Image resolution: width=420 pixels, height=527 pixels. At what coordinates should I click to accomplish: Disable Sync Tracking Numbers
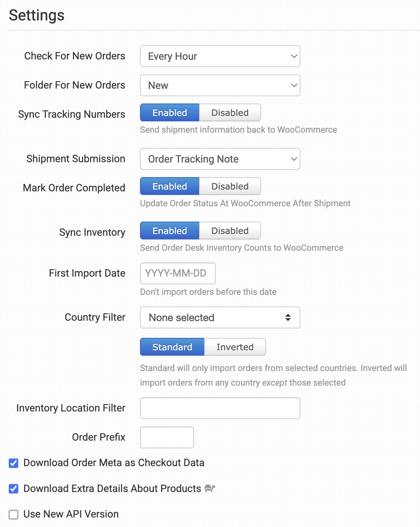[x=230, y=113]
